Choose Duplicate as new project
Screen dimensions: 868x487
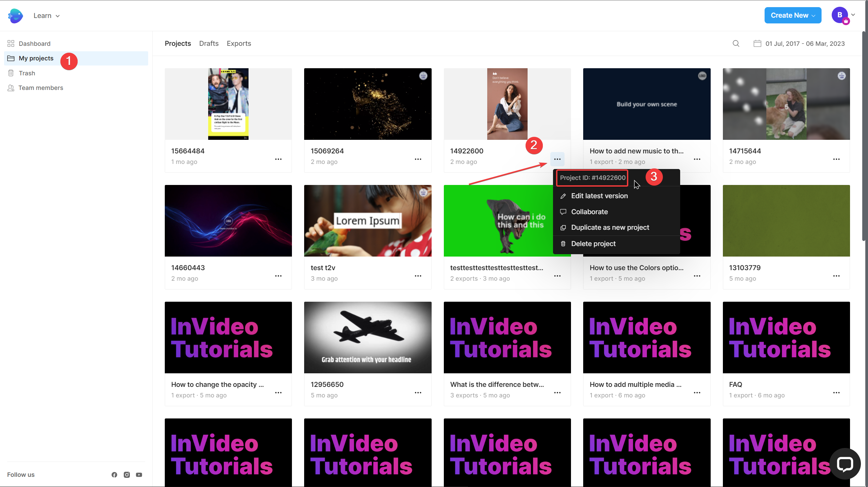click(616, 227)
